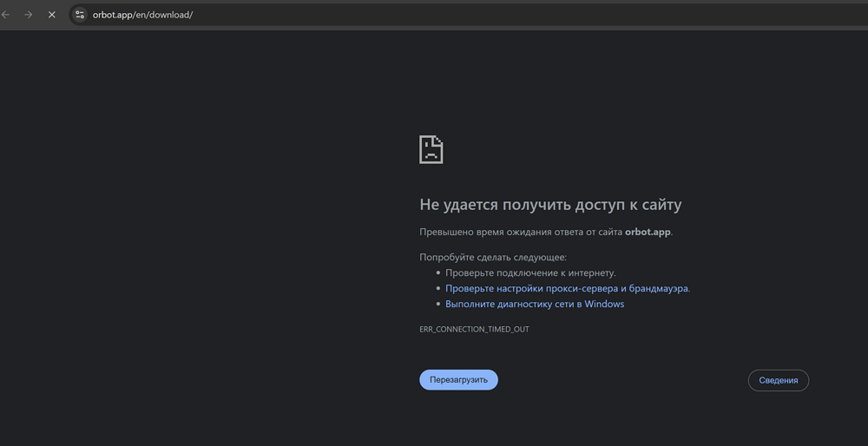This screenshot has width=868, height=446.
Task: Click the heading Не удается получить доступ к сайту
Action: tap(550, 205)
